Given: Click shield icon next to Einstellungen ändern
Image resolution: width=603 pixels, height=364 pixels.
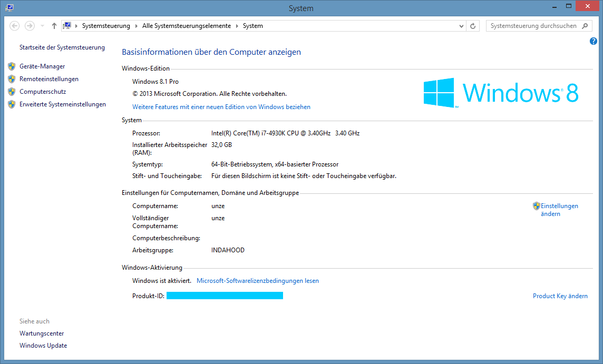Looking at the screenshot, I should tap(537, 206).
